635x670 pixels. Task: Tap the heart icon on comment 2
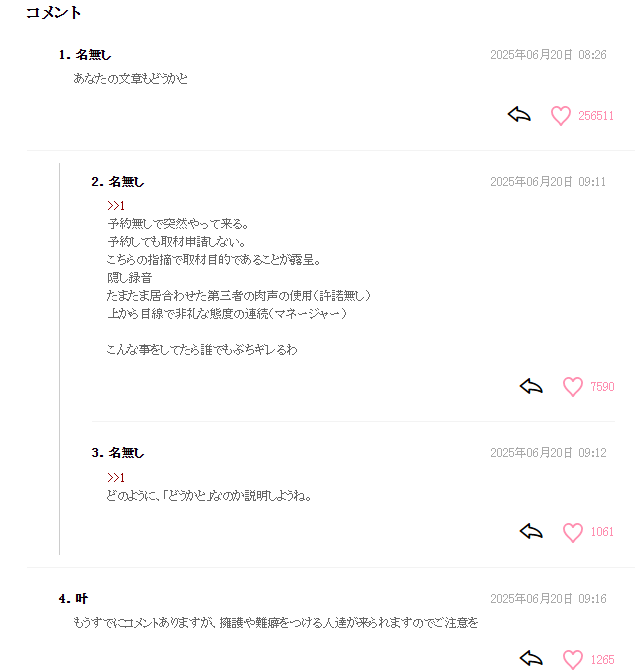click(573, 387)
